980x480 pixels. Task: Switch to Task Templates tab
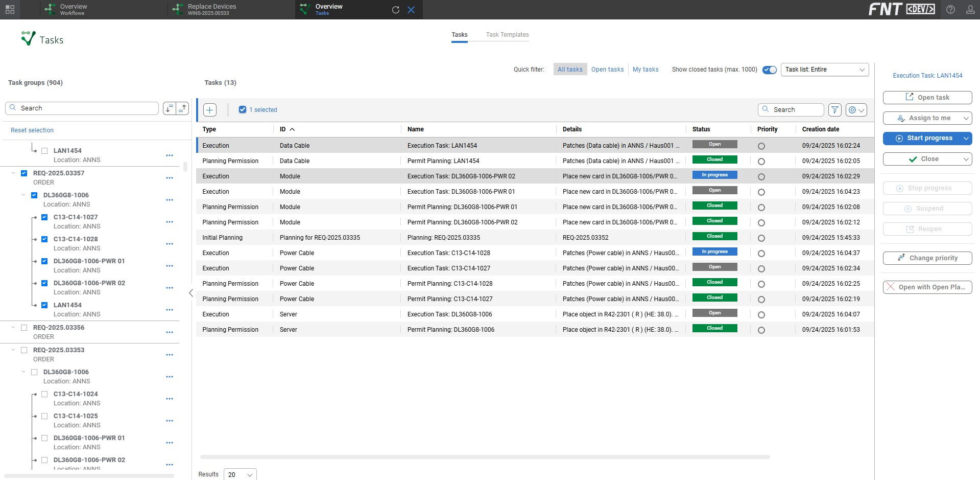pyautogui.click(x=507, y=35)
